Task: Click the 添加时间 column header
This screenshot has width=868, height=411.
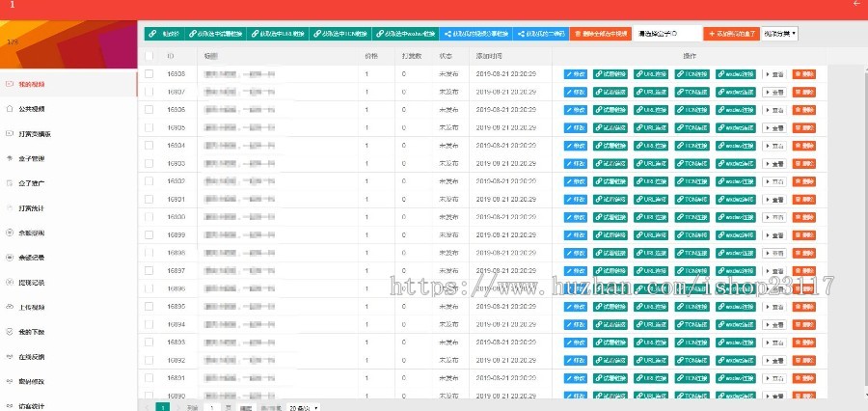Action: click(489, 56)
